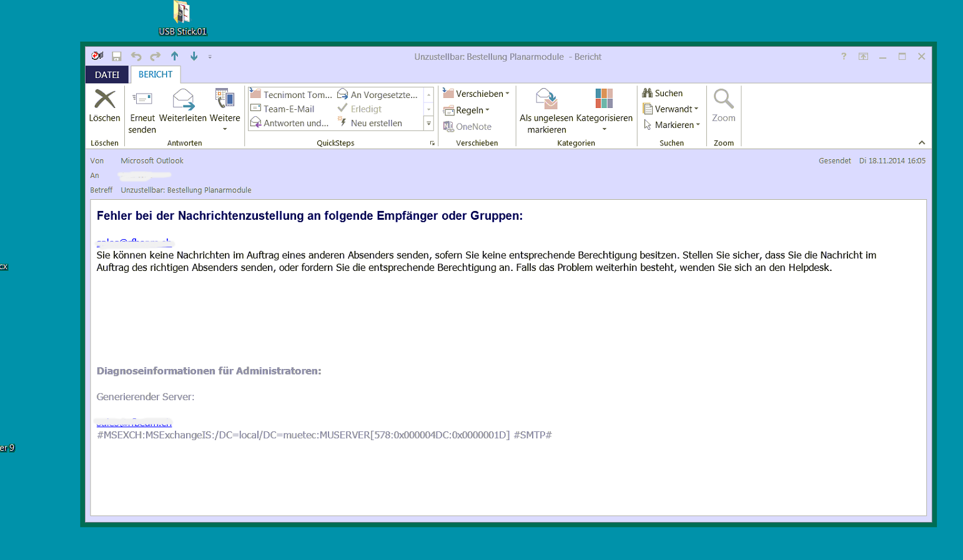Click Neu erstellen quick step

[x=370, y=123]
